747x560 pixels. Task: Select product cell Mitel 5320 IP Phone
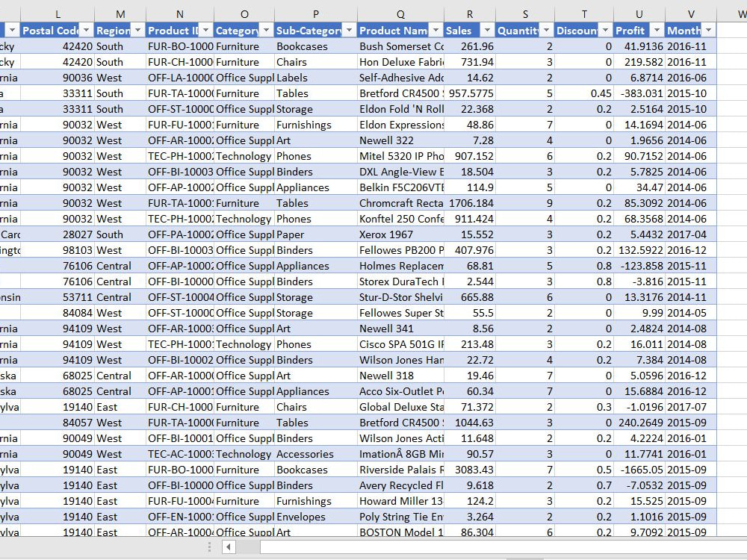tap(400, 156)
